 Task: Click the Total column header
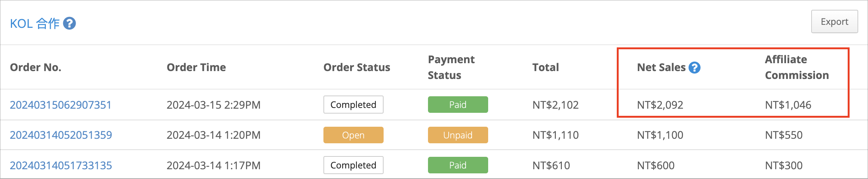coord(546,67)
